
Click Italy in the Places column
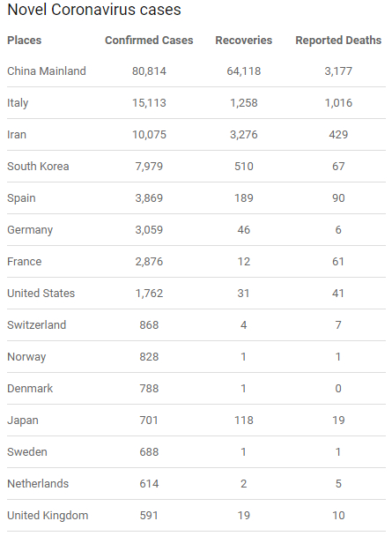click(18, 103)
